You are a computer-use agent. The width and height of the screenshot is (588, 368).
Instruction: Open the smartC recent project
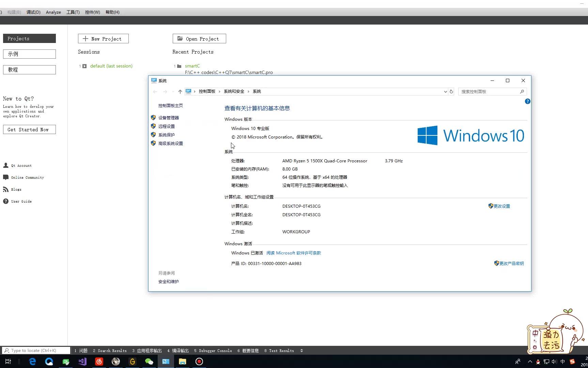(192, 66)
